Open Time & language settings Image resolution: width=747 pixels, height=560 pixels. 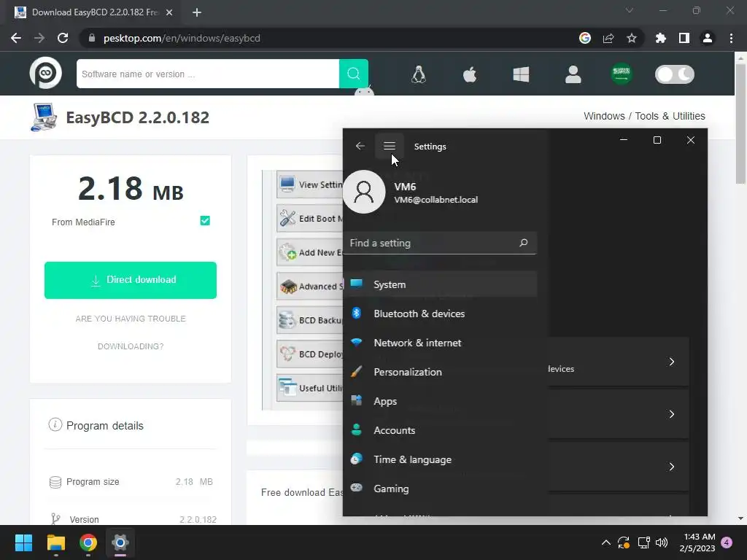[x=441, y=459]
